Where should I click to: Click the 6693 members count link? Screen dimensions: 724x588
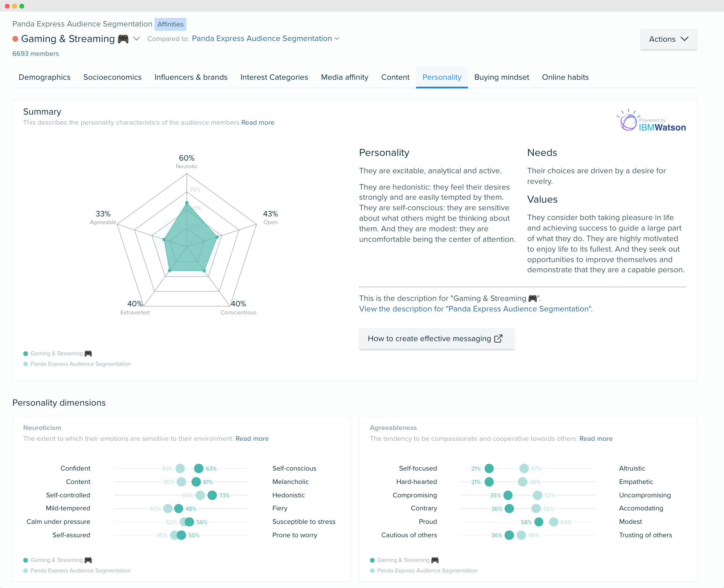point(36,53)
